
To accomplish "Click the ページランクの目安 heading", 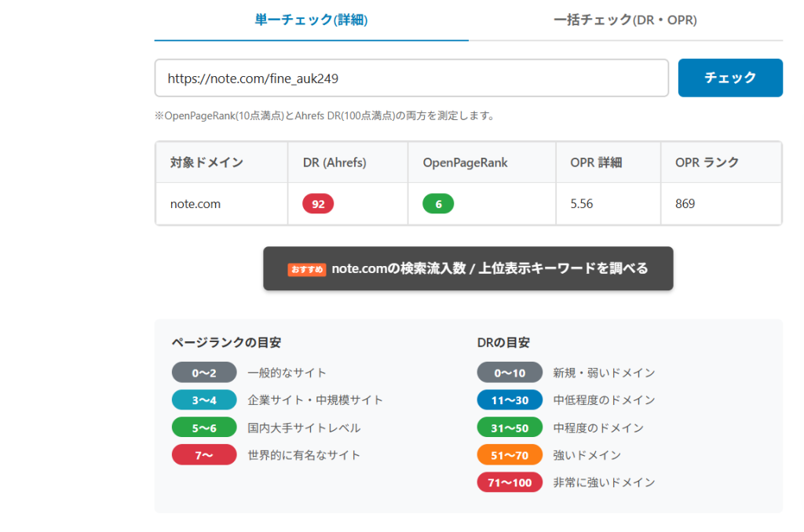I will click(226, 342).
